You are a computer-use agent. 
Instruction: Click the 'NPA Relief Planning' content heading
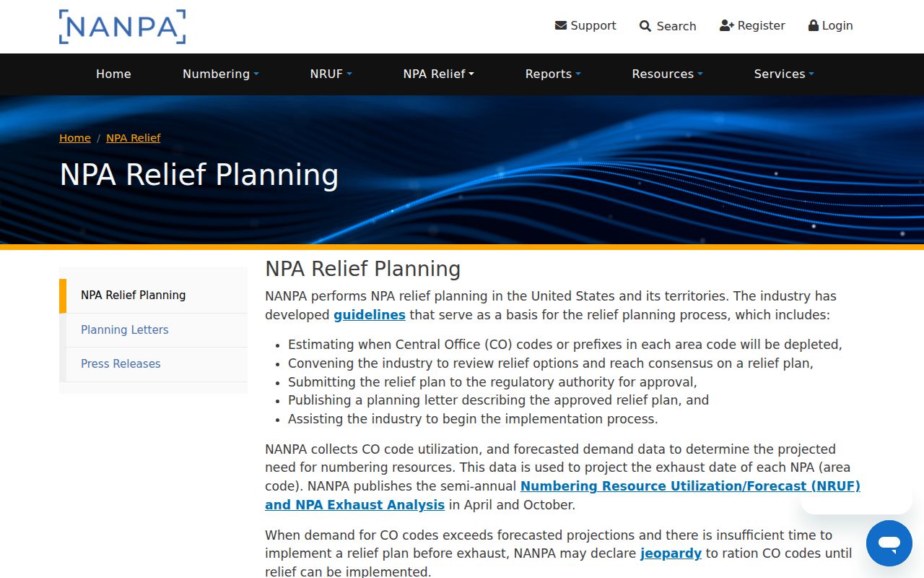[362, 269]
